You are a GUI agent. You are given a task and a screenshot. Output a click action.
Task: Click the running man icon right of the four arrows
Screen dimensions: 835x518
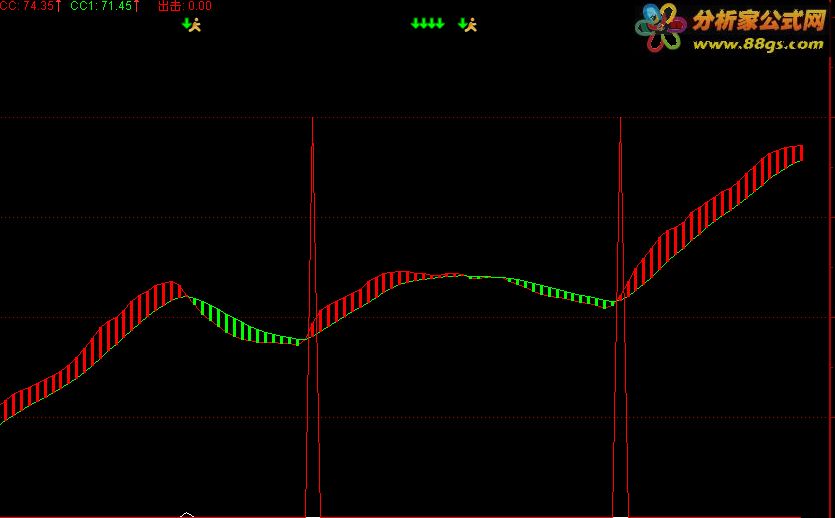click(x=471, y=24)
